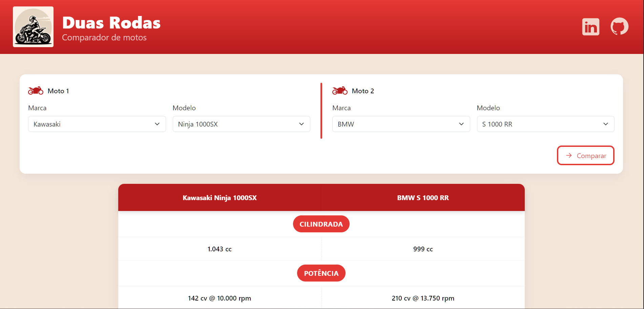Click the POTÊNCIA badge in comparison table

[321, 273]
